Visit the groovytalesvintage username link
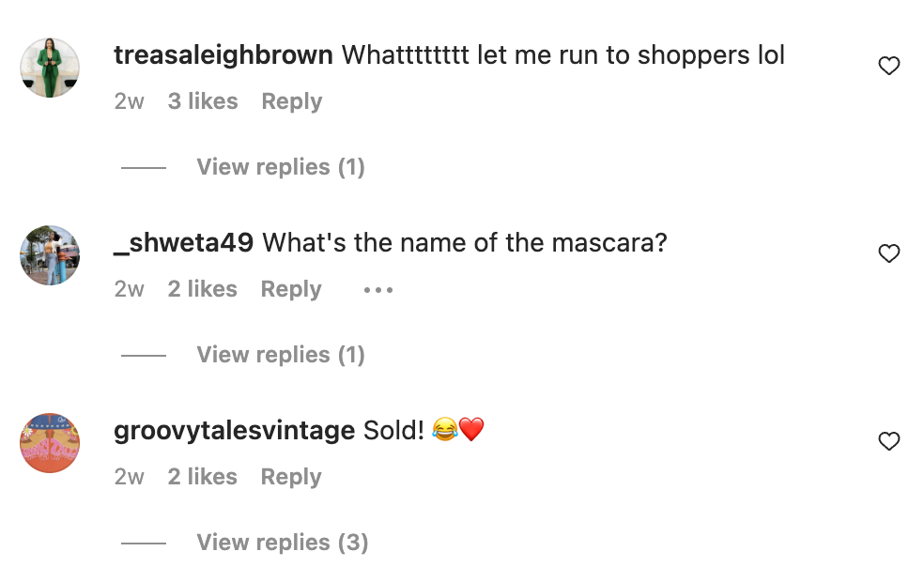The width and height of the screenshot is (924, 582). [x=234, y=431]
